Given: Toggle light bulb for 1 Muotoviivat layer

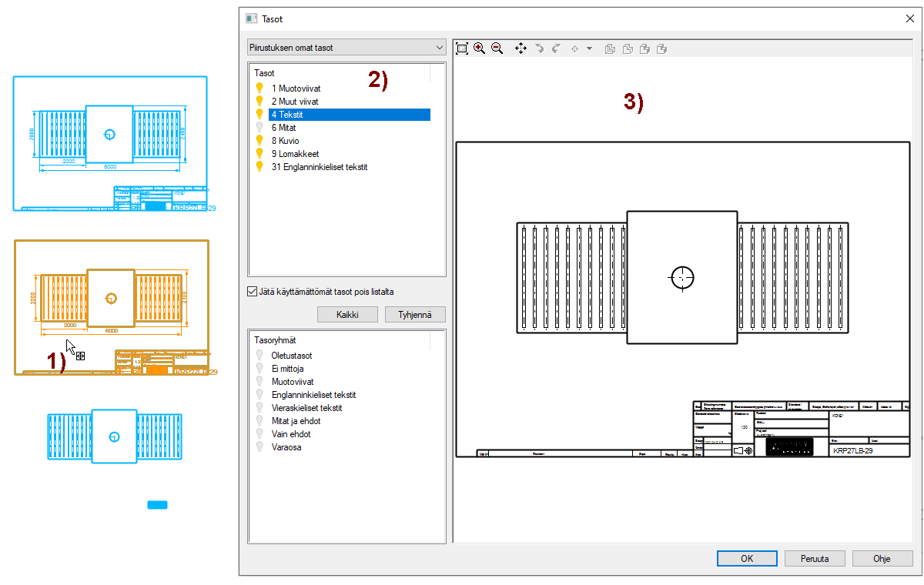Looking at the screenshot, I should click(259, 89).
